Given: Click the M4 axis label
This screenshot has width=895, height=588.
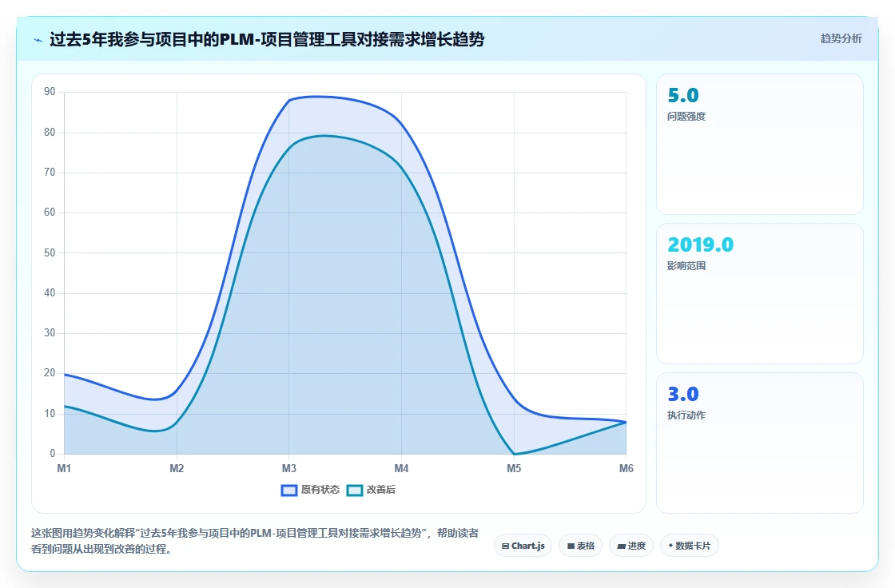Looking at the screenshot, I should point(401,469).
